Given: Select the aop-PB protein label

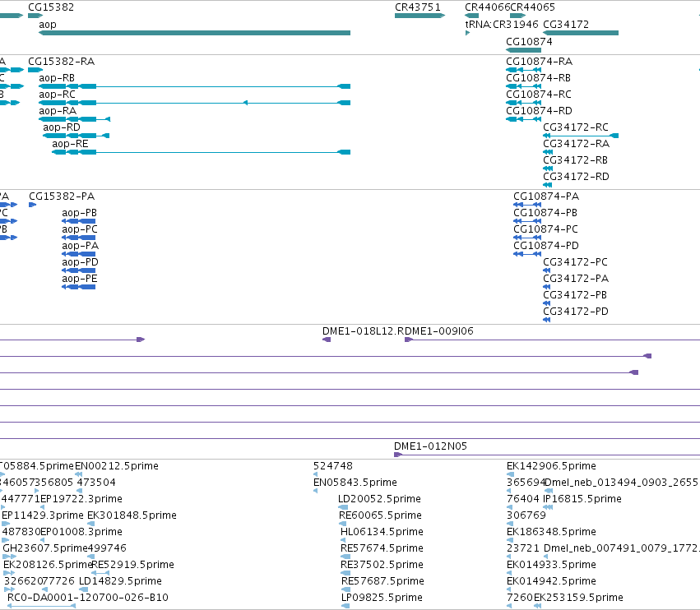Looking at the screenshot, I should [x=80, y=213].
